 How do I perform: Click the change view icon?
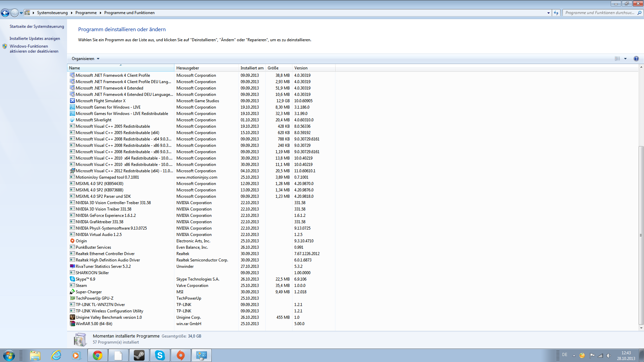(618, 59)
